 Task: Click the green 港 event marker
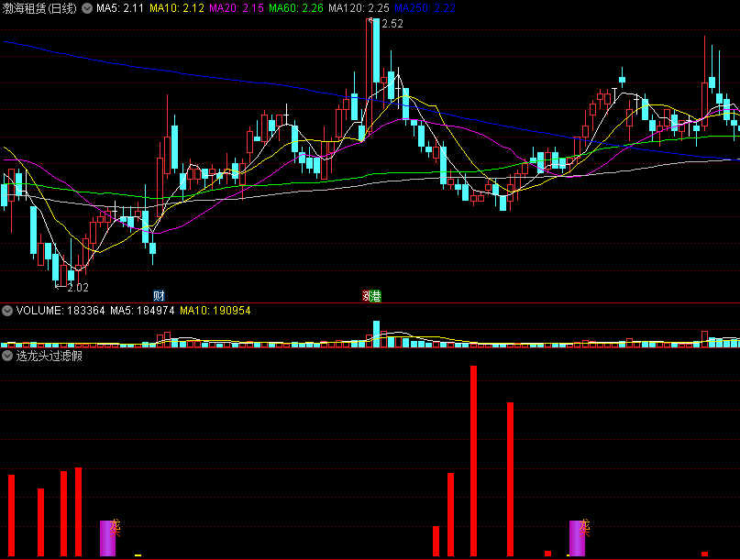click(375, 296)
